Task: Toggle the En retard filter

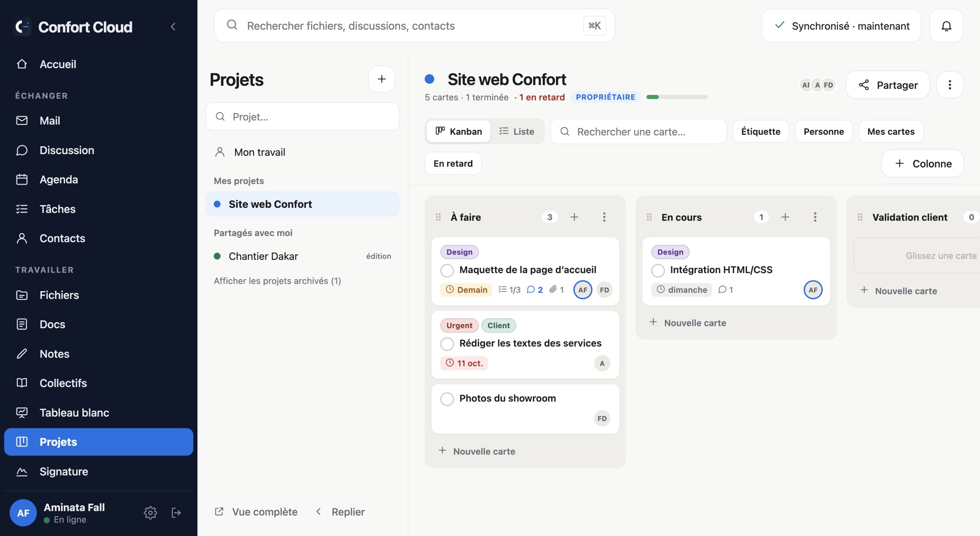Action: (x=453, y=163)
